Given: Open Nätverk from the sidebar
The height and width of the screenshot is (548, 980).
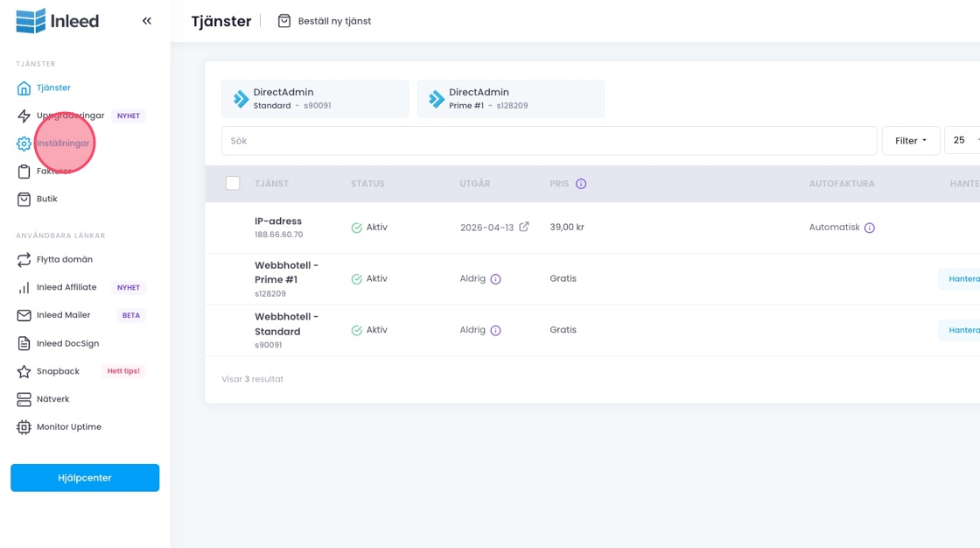Looking at the screenshot, I should [x=52, y=399].
